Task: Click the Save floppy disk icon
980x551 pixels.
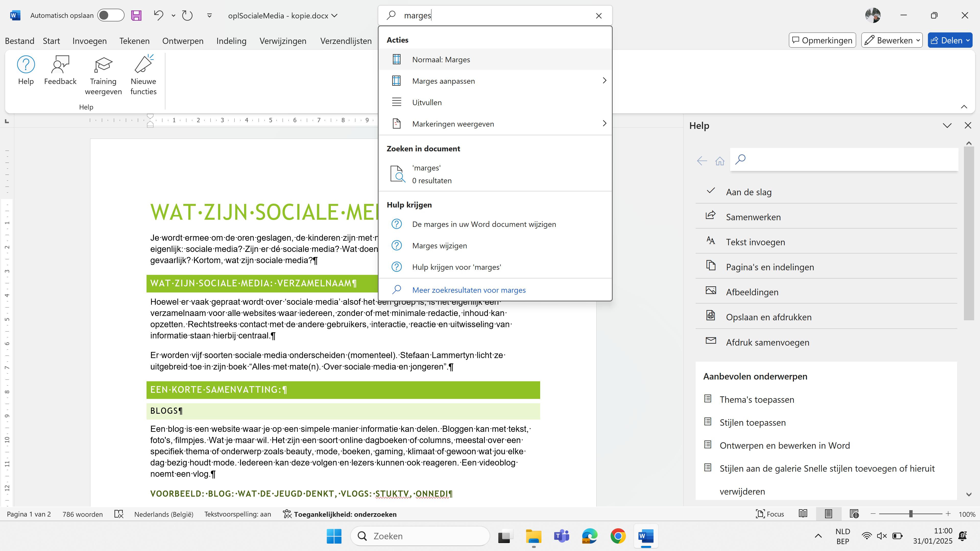Action: point(136,16)
